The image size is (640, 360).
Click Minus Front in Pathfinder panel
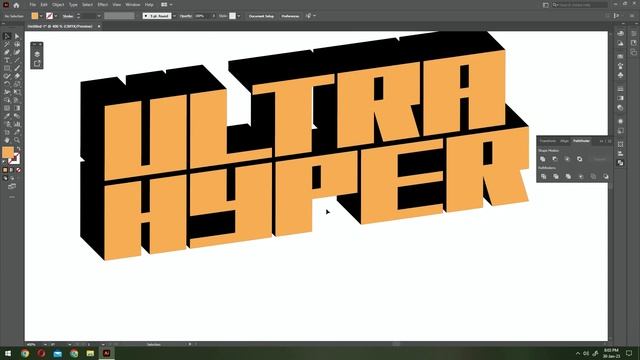[555, 159]
